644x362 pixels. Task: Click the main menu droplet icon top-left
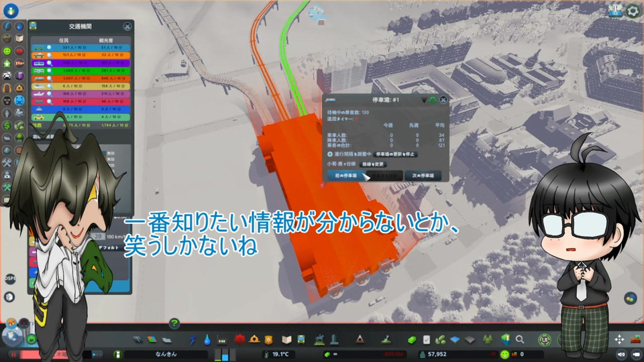(x=11, y=10)
